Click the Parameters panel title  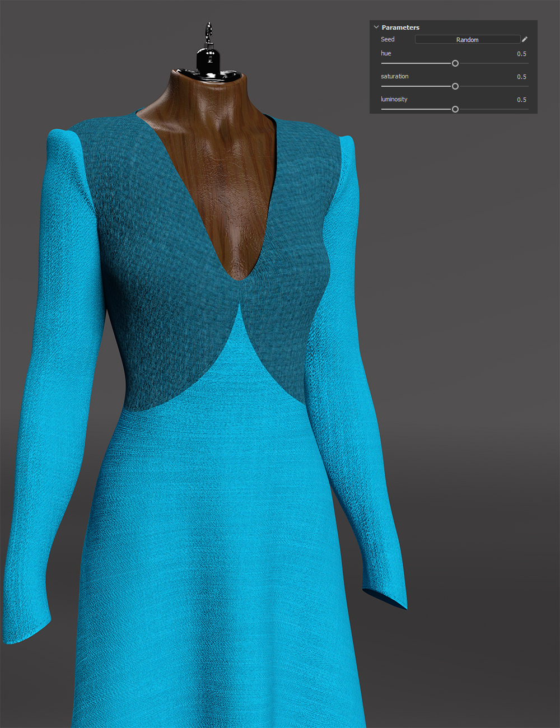click(399, 27)
